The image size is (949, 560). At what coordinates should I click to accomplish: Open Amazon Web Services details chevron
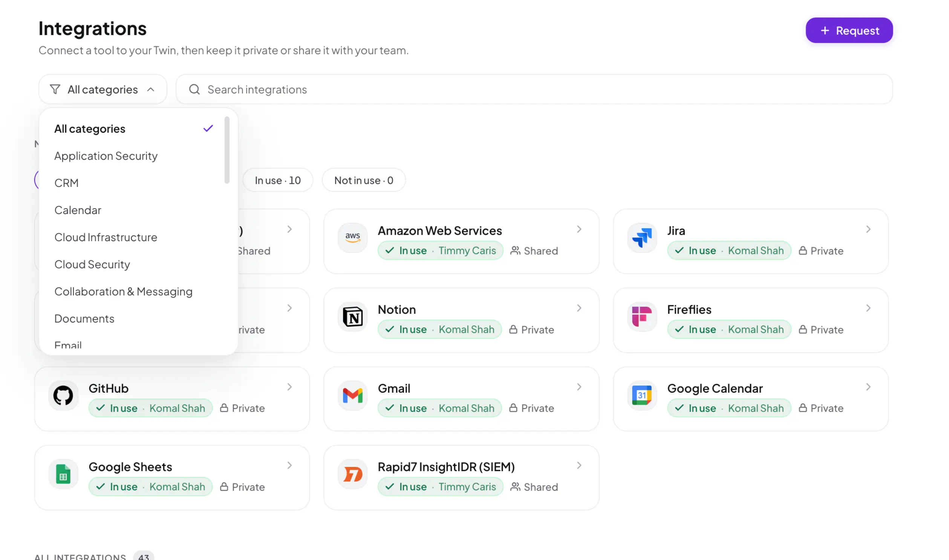click(579, 229)
